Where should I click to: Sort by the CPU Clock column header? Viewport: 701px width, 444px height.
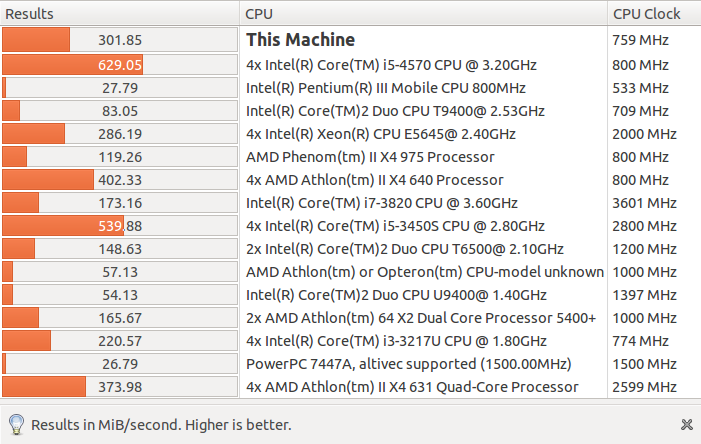tap(654, 14)
